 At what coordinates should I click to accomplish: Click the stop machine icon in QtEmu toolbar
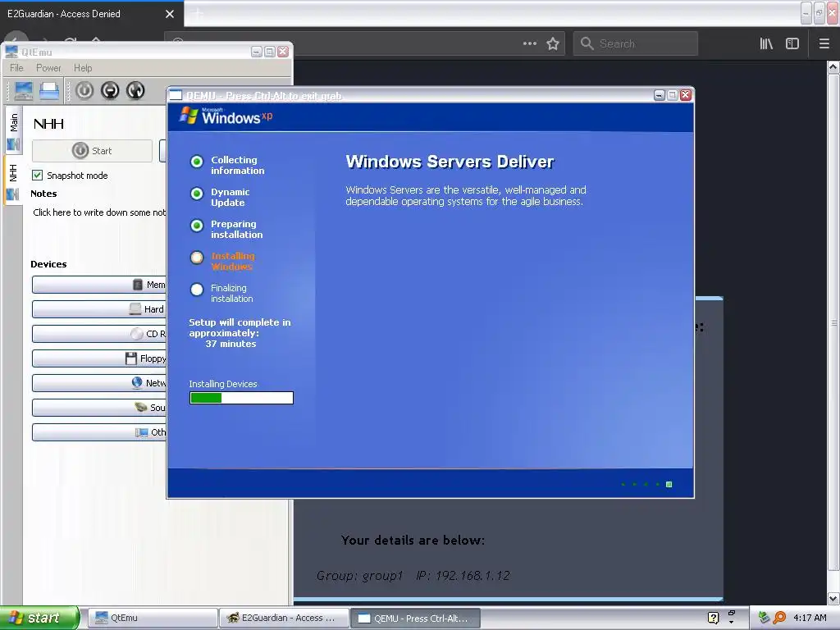click(x=110, y=90)
